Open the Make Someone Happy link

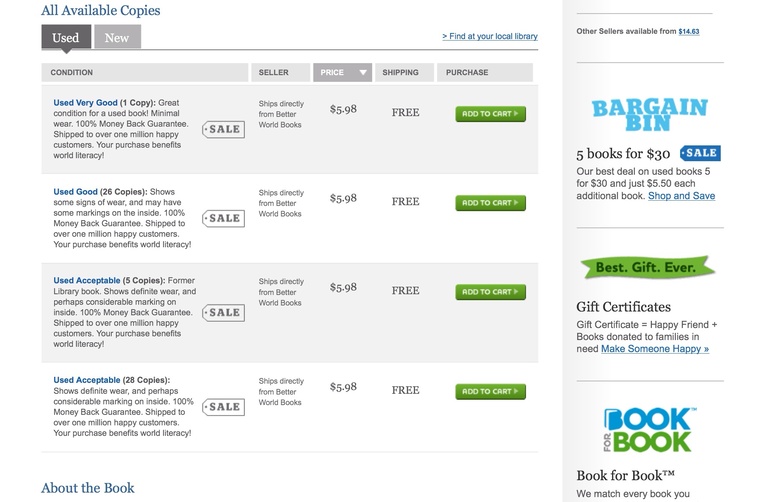[x=655, y=349]
